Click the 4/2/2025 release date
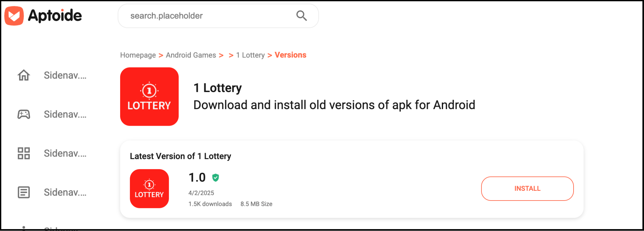 [x=201, y=193]
